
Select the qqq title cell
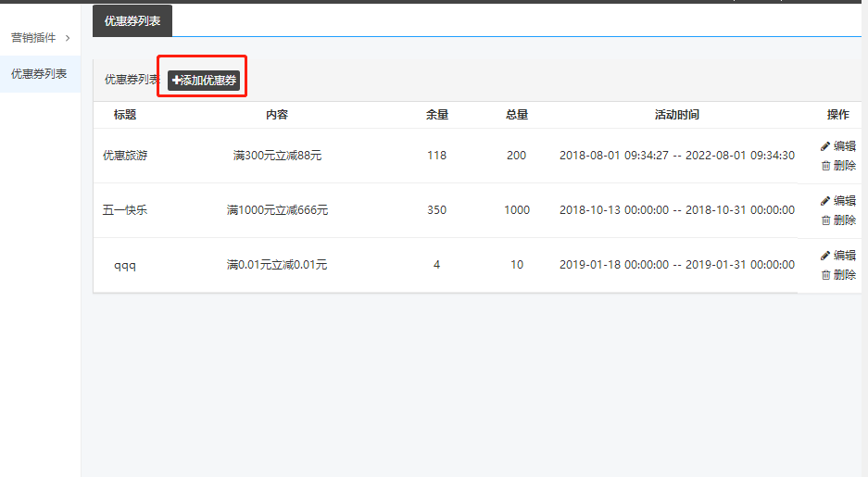[x=125, y=265]
